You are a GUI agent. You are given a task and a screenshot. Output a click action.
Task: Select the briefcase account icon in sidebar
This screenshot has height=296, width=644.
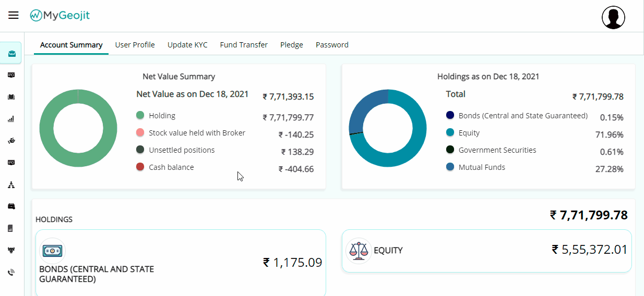click(11, 53)
